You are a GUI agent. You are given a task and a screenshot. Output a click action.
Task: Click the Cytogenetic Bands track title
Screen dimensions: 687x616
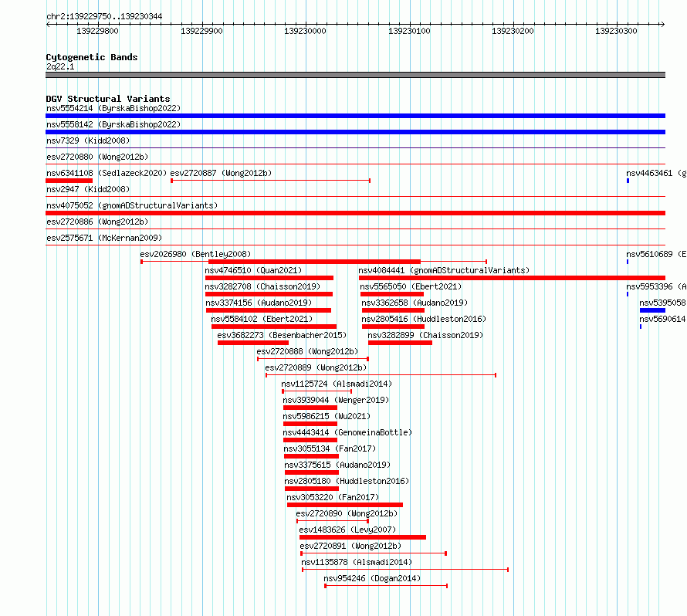pos(92,57)
